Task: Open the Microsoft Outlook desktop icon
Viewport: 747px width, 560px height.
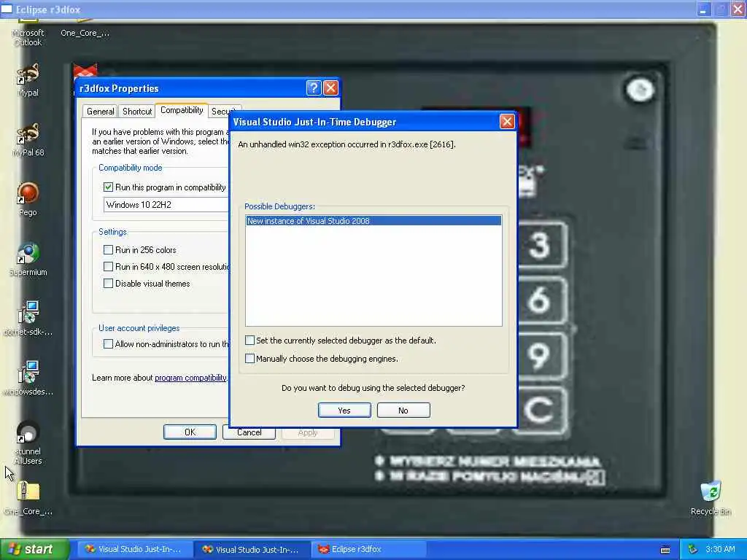Action: 28,34
